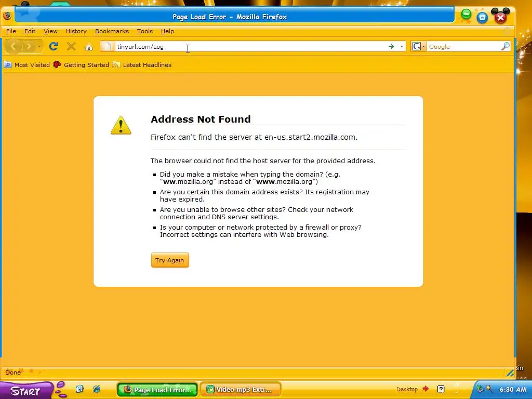Click the Firefox logo in title bar
This screenshot has width=532, height=399.
coord(7,16)
